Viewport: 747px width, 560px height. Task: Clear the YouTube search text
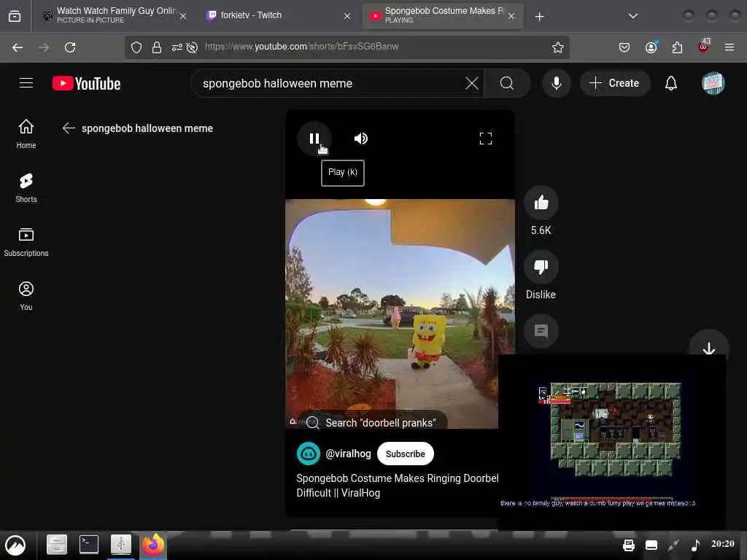point(472,83)
